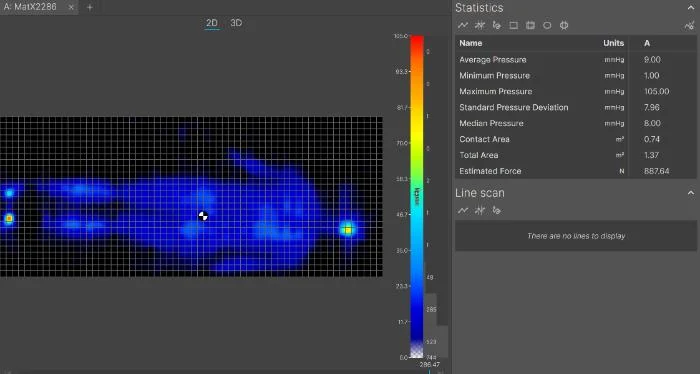700x374 pixels.
Task: Click the chart settings icon at Statistics right
Action: pos(689,25)
